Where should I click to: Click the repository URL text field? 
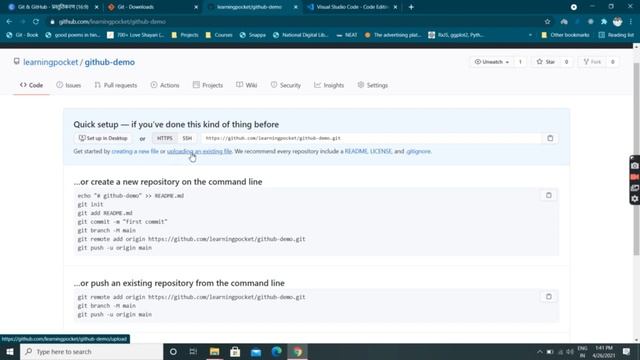click(371, 138)
